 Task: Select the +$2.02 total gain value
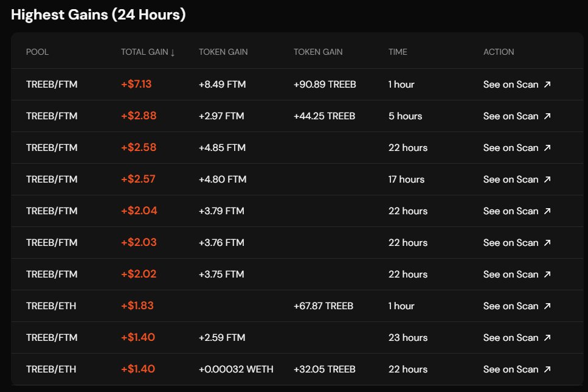pos(139,274)
